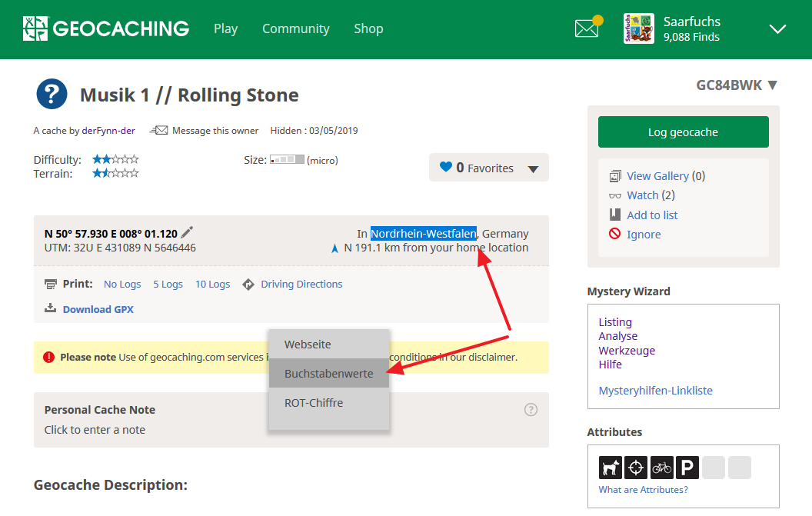Open Mystery Wizard Analyse
812x516 pixels.
pyautogui.click(x=617, y=336)
